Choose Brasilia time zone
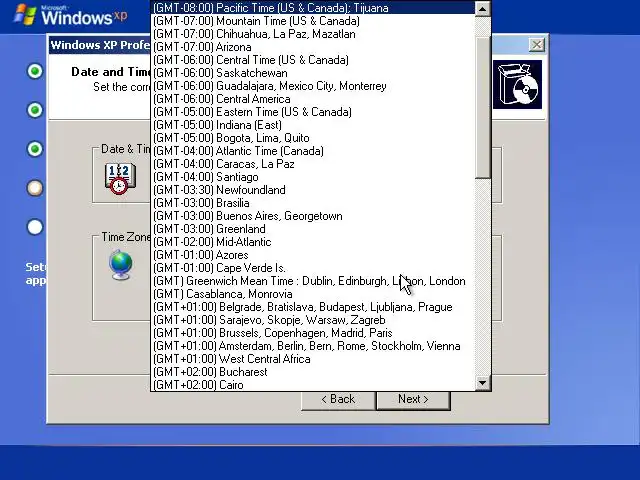The width and height of the screenshot is (640, 480). [x=313, y=203]
